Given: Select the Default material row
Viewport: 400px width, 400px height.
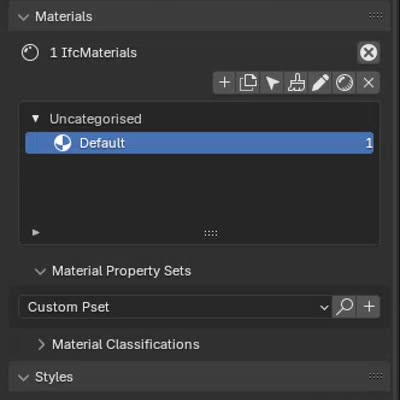Looking at the screenshot, I should 199,143.
